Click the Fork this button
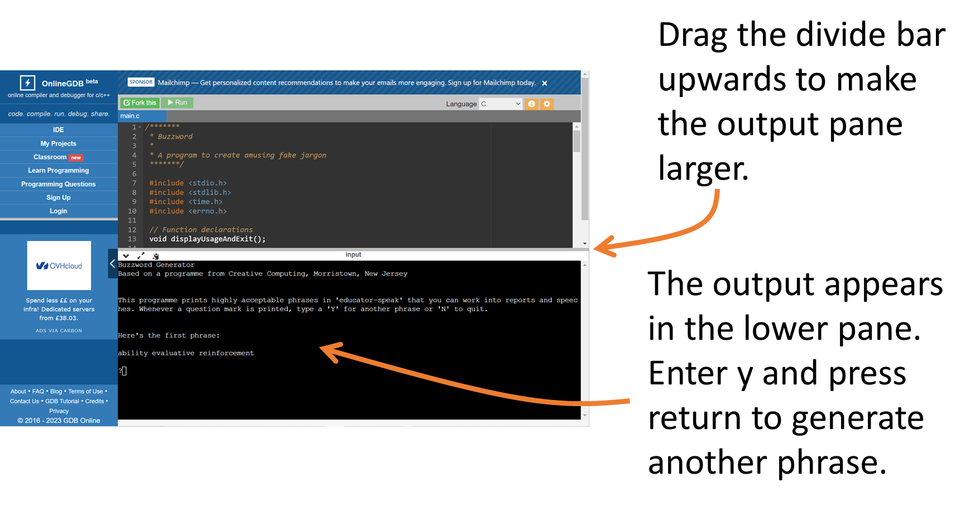The image size is (980, 506). point(140,103)
